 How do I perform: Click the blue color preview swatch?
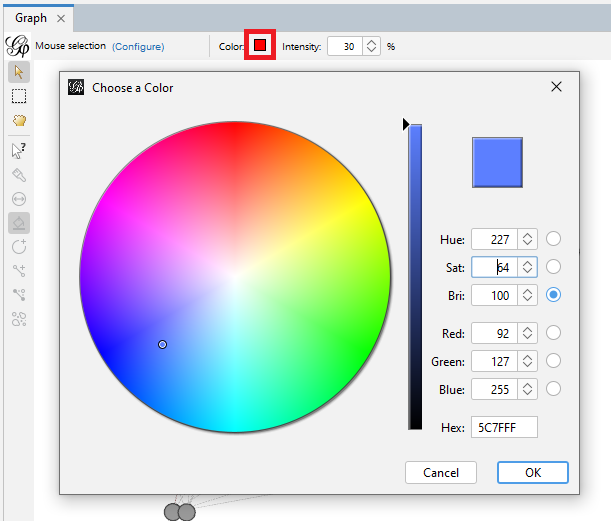(497, 162)
